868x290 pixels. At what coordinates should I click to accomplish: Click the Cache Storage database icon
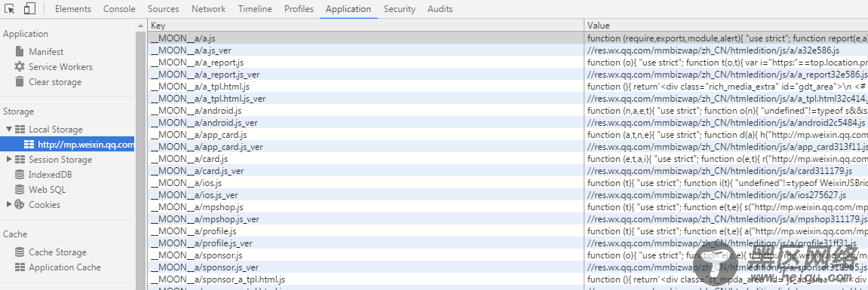pyautogui.click(x=20, y=252)
